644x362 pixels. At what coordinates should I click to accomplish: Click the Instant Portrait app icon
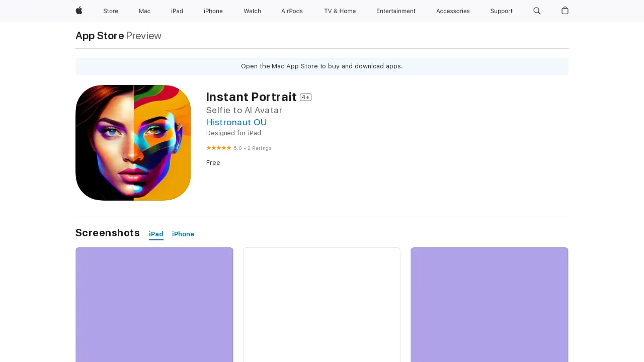(x=133, y=143)
